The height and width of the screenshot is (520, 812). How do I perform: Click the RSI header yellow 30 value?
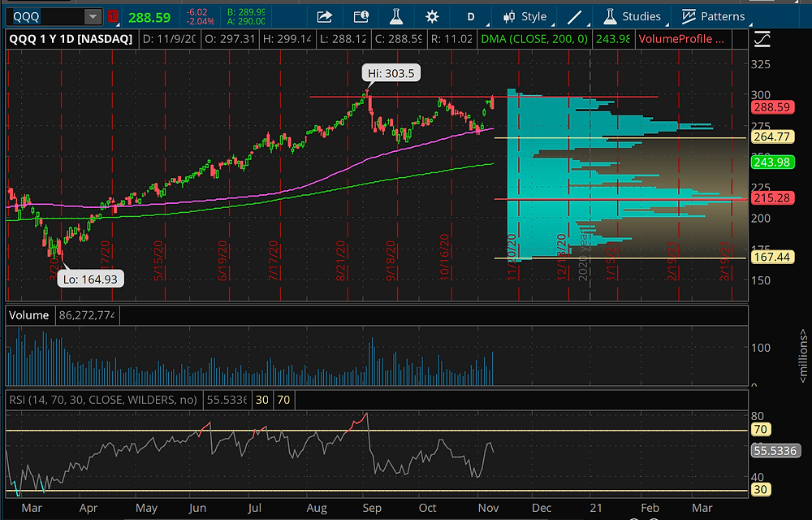pyautogui.click(x=262, y=400)
